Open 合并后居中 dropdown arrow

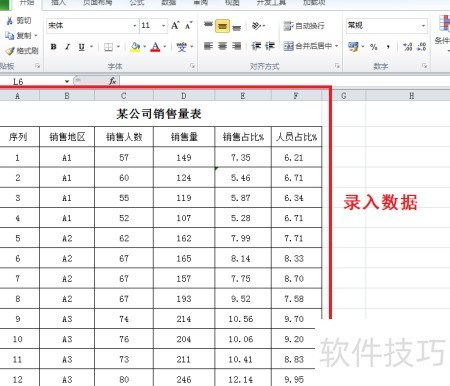tap(337, 46)
